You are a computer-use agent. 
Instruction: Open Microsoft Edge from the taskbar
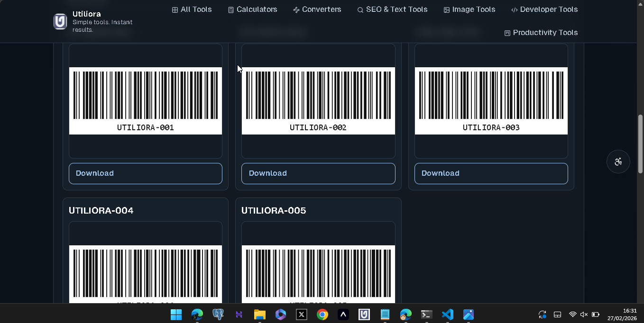(197, 314)
